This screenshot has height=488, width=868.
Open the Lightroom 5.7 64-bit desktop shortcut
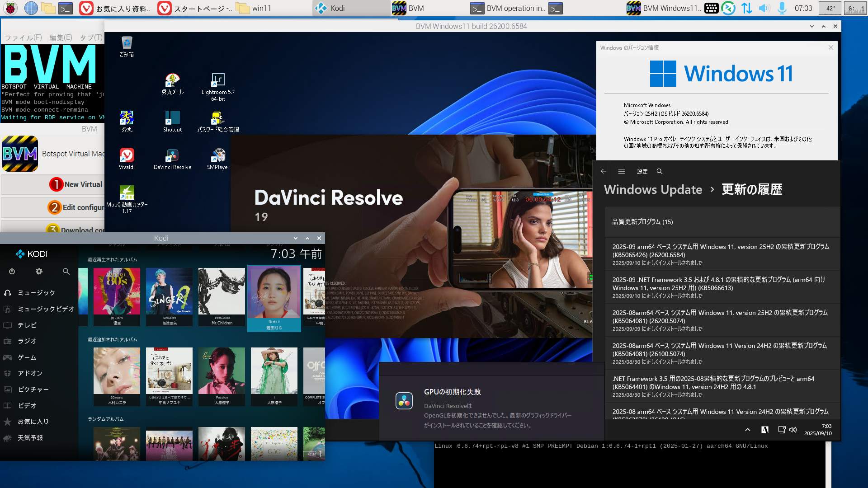coord(218,87)
